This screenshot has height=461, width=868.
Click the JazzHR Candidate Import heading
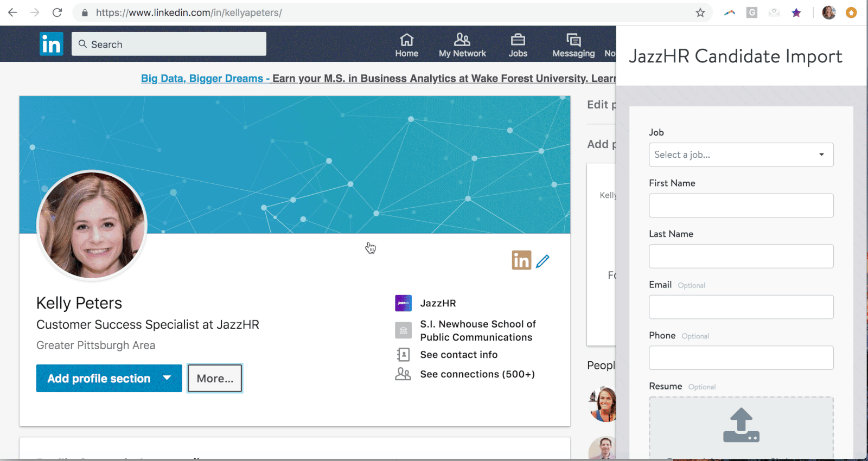[x=735, y=56]
